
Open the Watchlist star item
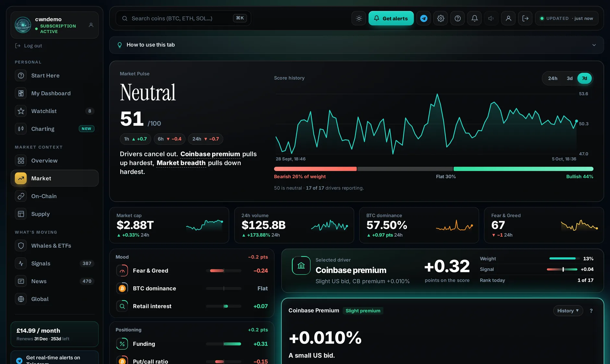point(55,111)
